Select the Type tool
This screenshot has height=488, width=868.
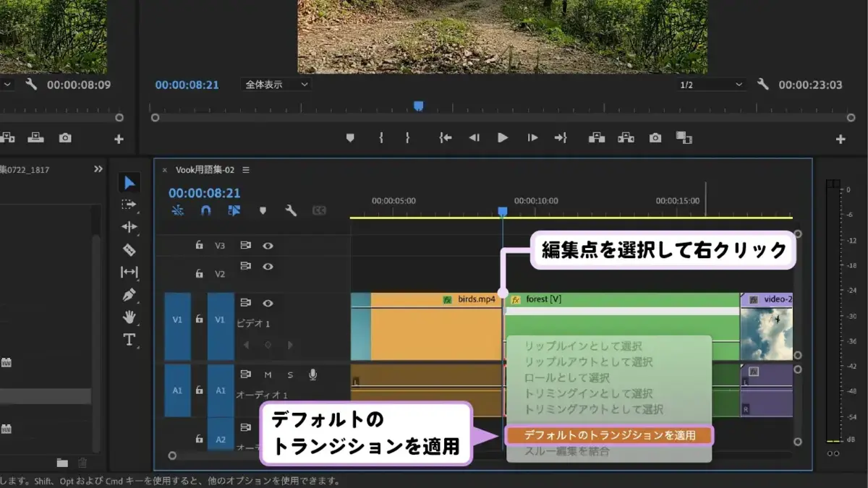coord(129,339)
